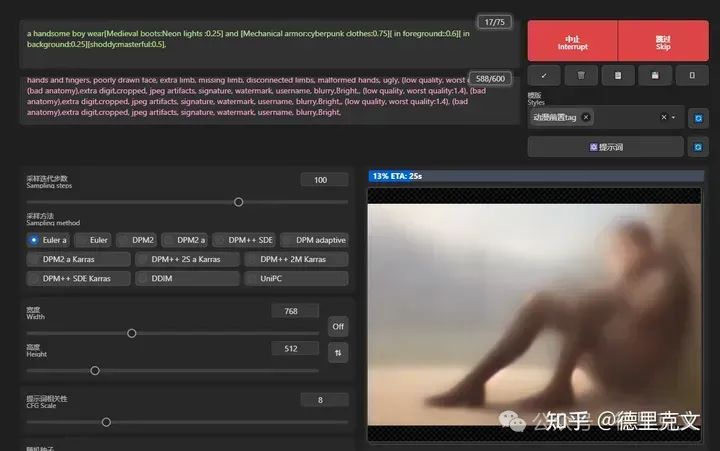Select the DPM2 sampling method
The width and height of the screenshot is (720, 451).
pyautogui.click(x=137, y=240)
